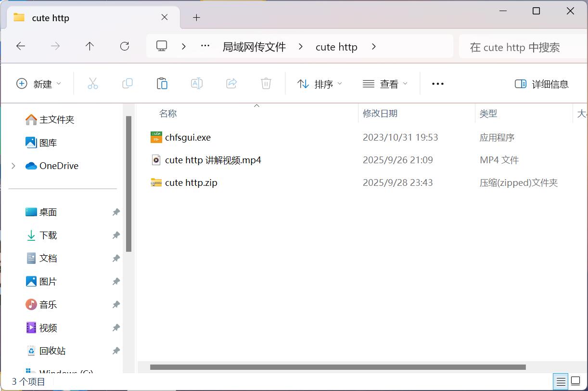The width and height of the screenshot is (588, 391).
Task: Click the Cut scissors icon in toolbar
Action: click(x=93, y=84)
